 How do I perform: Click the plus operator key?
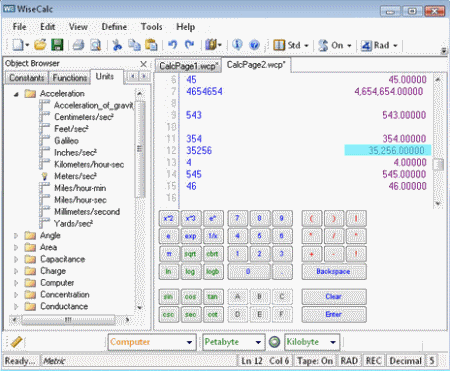(311, 254)
